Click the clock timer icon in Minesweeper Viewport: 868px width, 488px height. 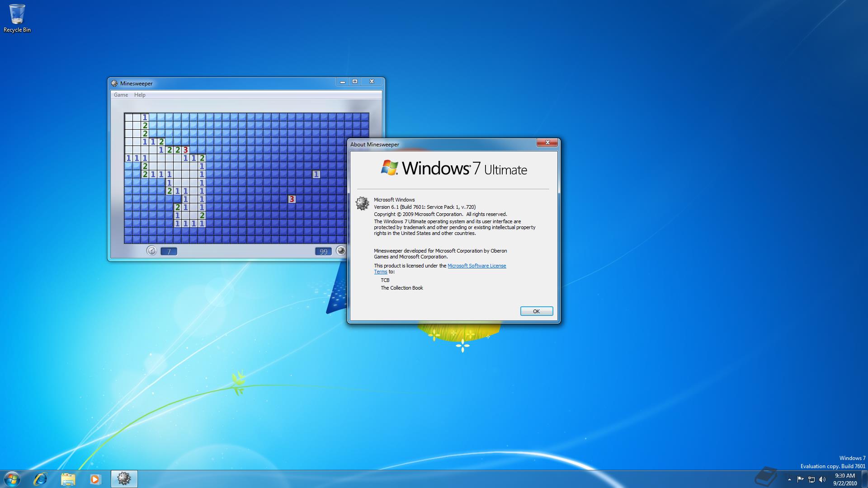point(151,251)
